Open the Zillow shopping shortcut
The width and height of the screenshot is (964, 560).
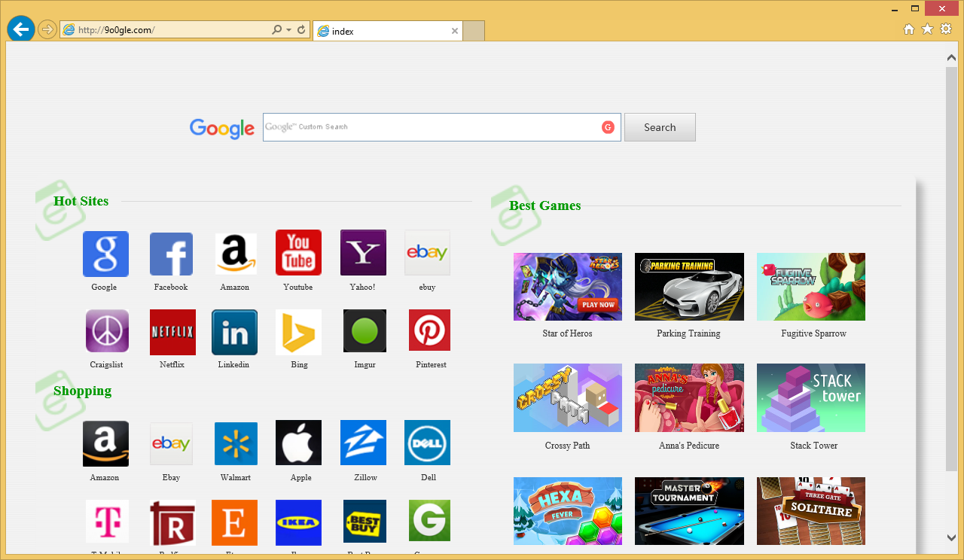click(363, 443)
